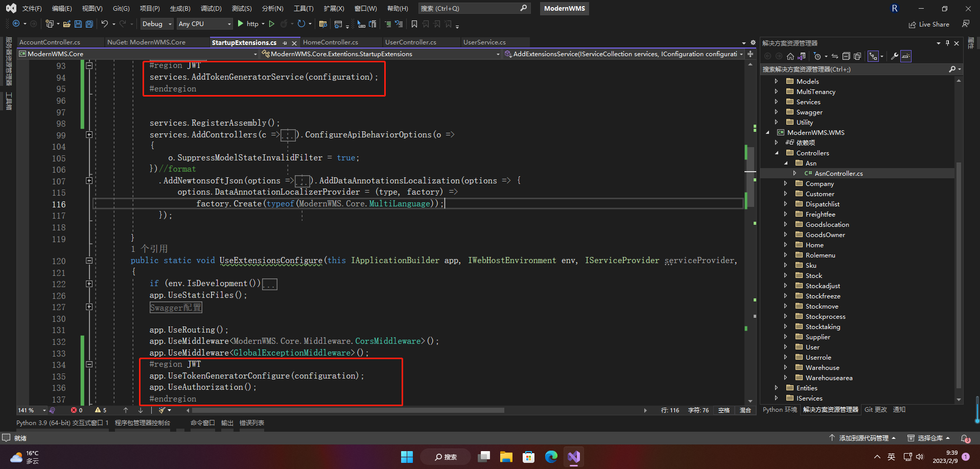980x469 pixels.
Task: Open the AddExtensionsService member dropdown
Action: [624, 54]
